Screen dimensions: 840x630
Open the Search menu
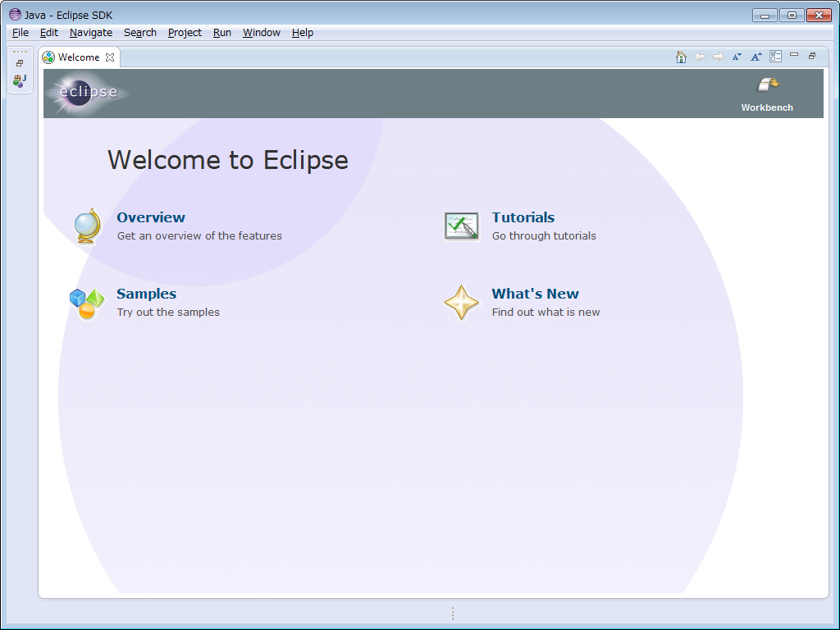(140, 33)
